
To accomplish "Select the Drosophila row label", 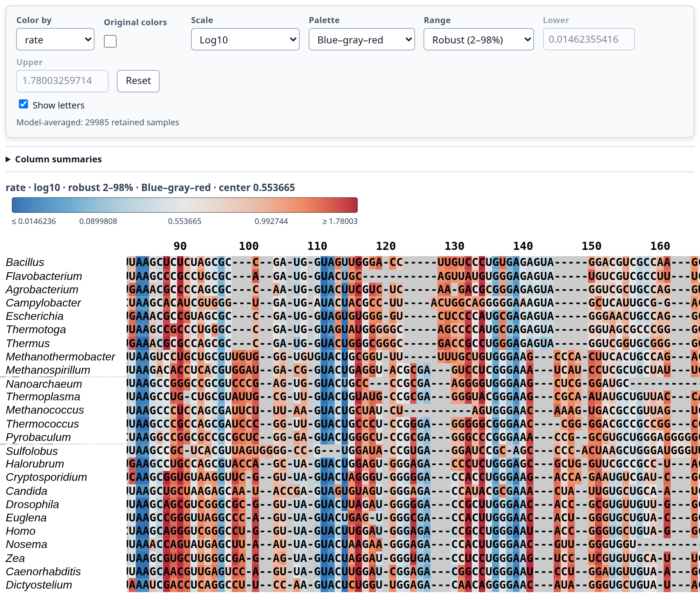I will (32, 504).
